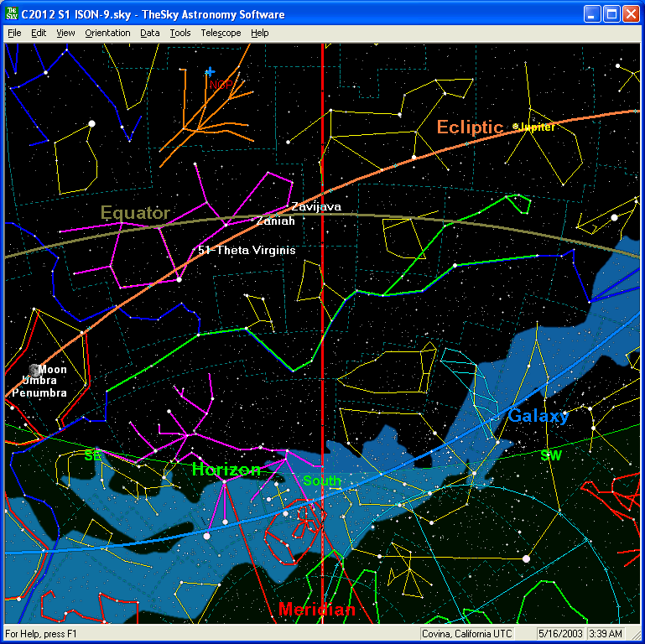This screenshot has height=644, width=645.
Task: Maximize the TheSky window
Action: [x=611, y=14]
